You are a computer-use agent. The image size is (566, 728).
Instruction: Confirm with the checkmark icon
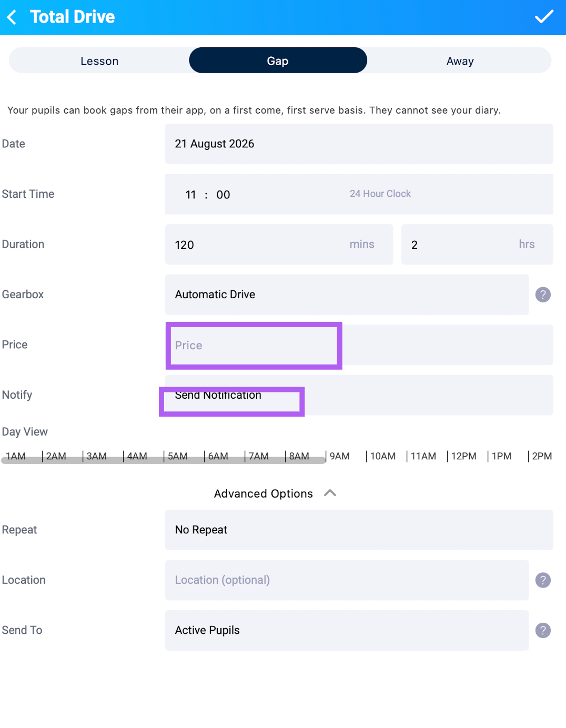click(544, 17)
